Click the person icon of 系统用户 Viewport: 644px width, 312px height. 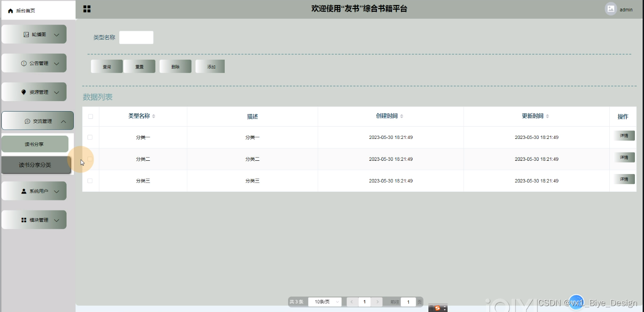pos(24,191)
